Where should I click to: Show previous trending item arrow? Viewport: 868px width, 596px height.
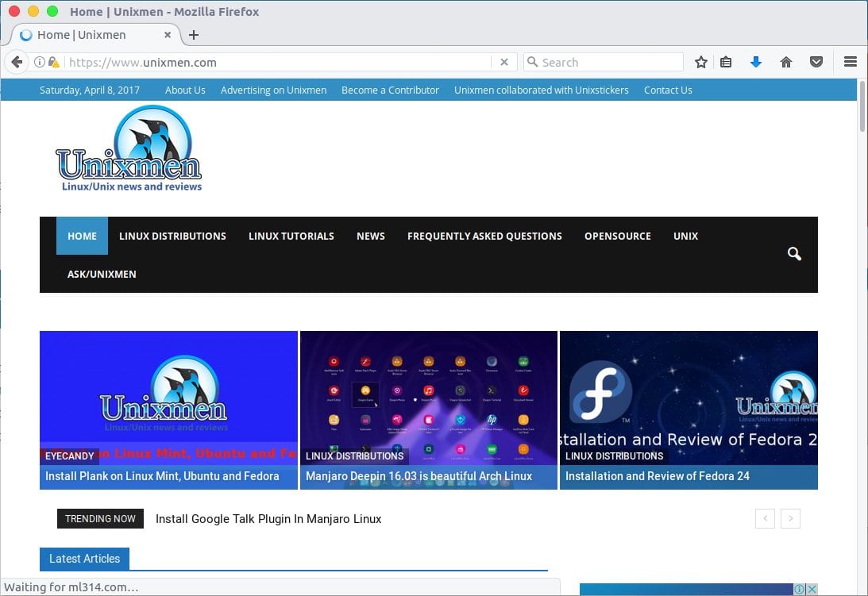tap(765, 518)
